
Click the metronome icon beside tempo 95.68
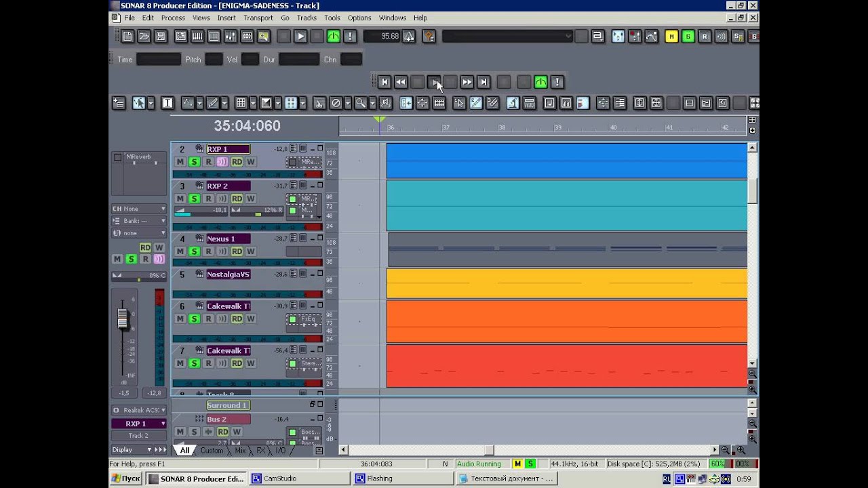coord(409,37)
